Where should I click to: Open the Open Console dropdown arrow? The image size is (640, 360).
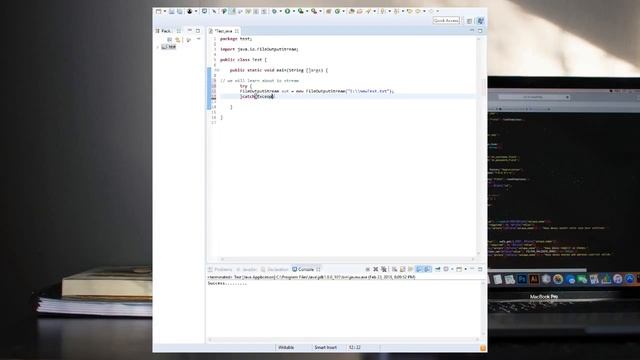pos(466,269)
